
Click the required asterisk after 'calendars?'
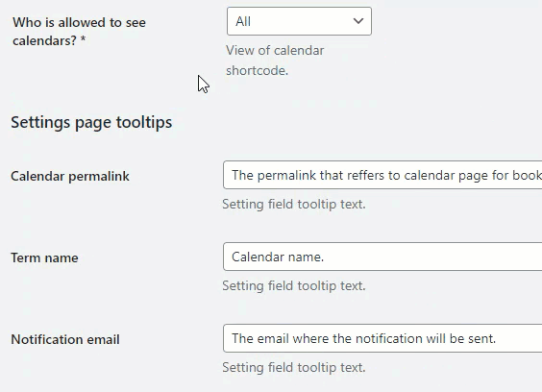tap(83, 39)
